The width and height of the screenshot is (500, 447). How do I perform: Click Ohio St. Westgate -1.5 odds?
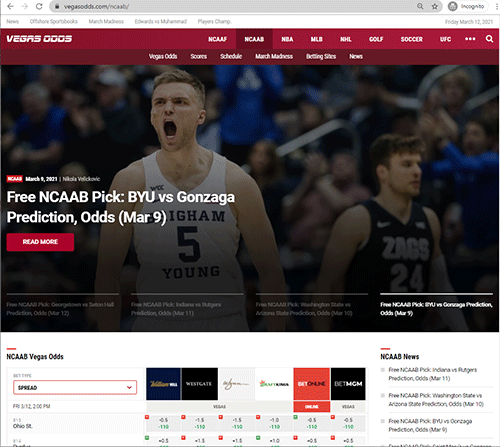point(200,423)
